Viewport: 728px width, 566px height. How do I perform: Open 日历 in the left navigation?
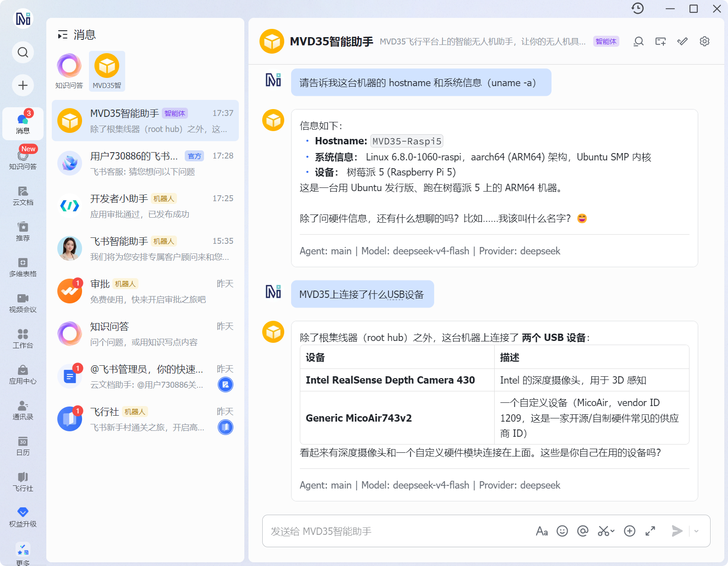coord(23,446)
